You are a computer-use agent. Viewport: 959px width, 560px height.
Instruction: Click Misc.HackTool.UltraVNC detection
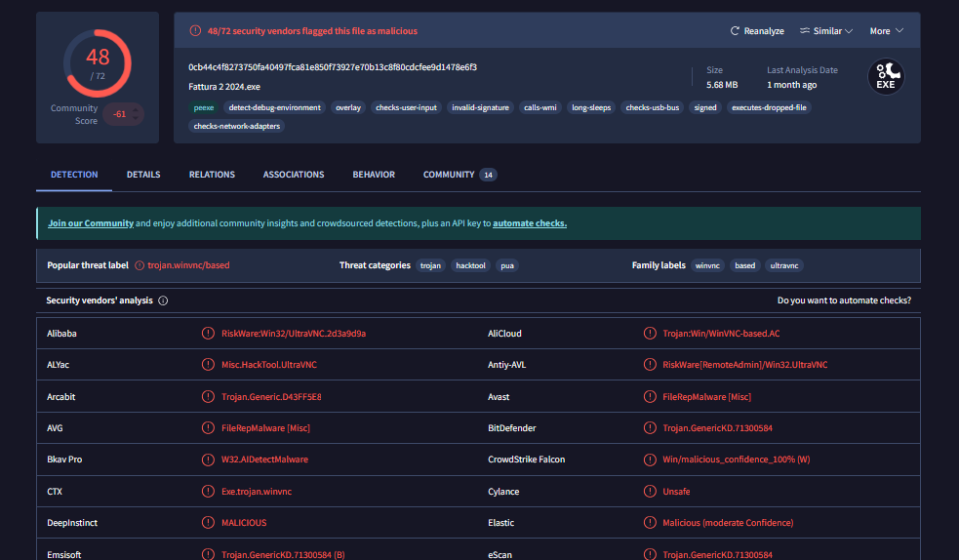[269, 364]
